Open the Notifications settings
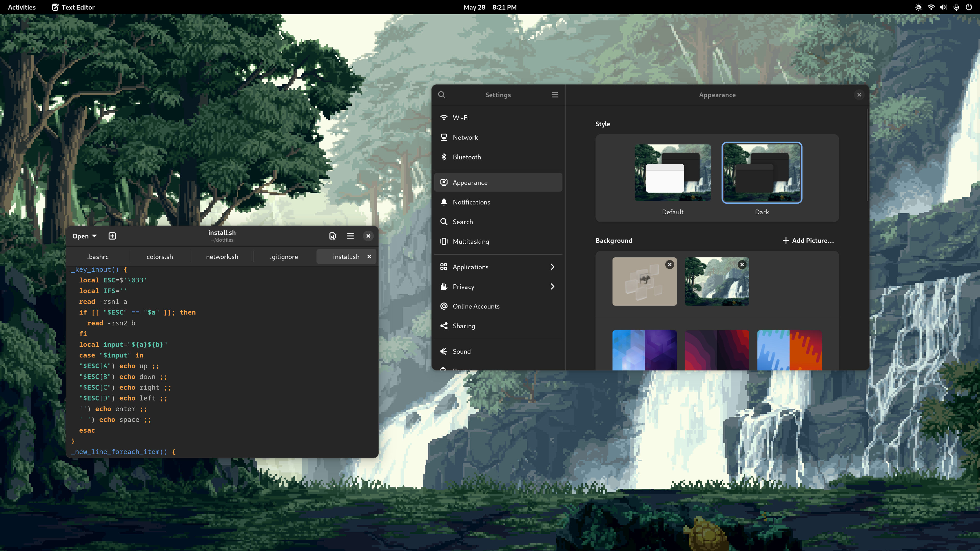 coord(472,202)
